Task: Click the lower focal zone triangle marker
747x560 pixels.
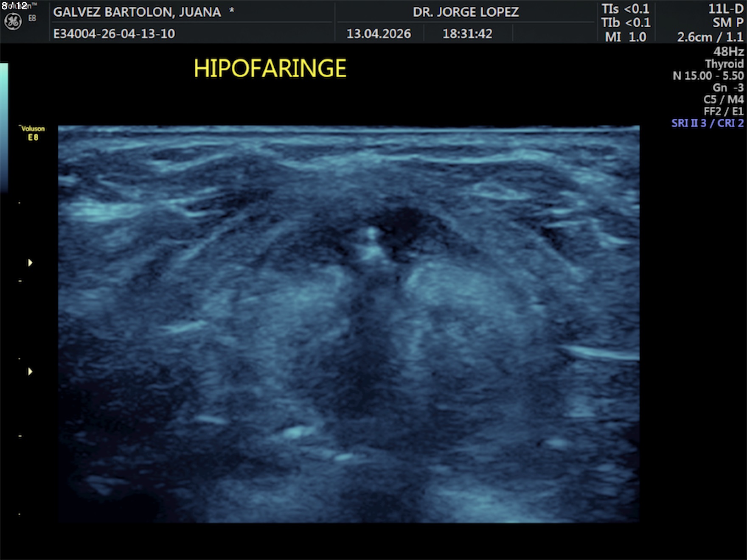Action: point(30,372)
